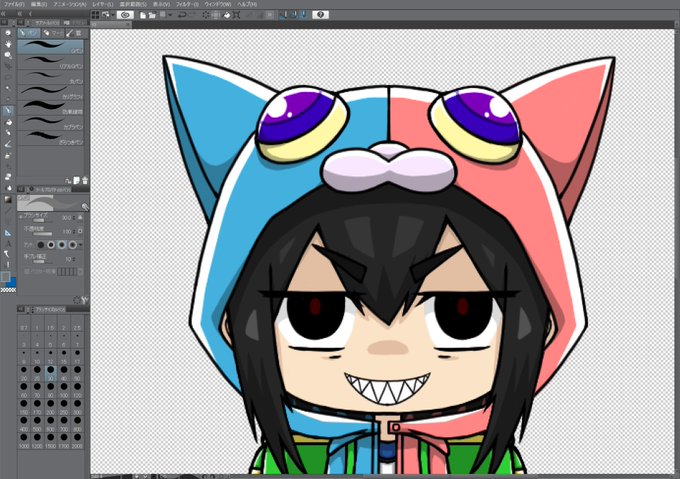The image size is (680, 479).
Task: Select the Zoom magnifier tool
Action: [8, 33]
